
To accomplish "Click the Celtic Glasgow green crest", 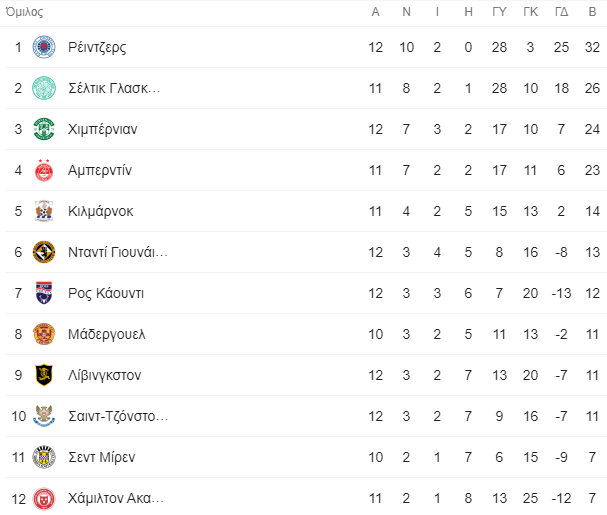I will pos(44,88).
